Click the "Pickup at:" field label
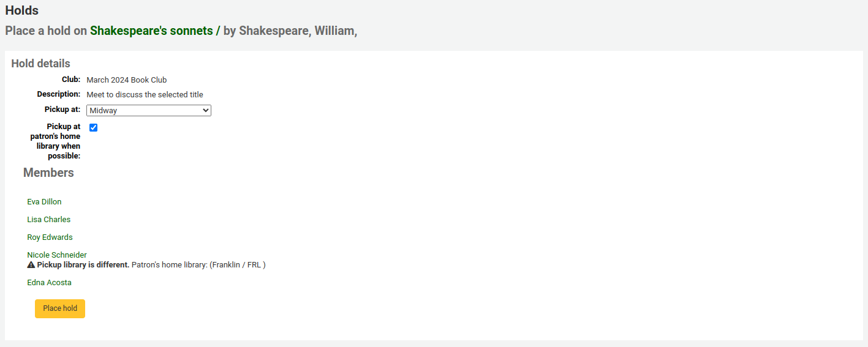 click(62, 110)
